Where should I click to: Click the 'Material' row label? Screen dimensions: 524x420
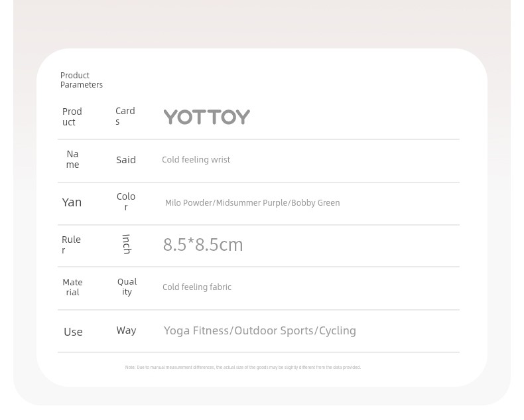[x=72, y=287]
